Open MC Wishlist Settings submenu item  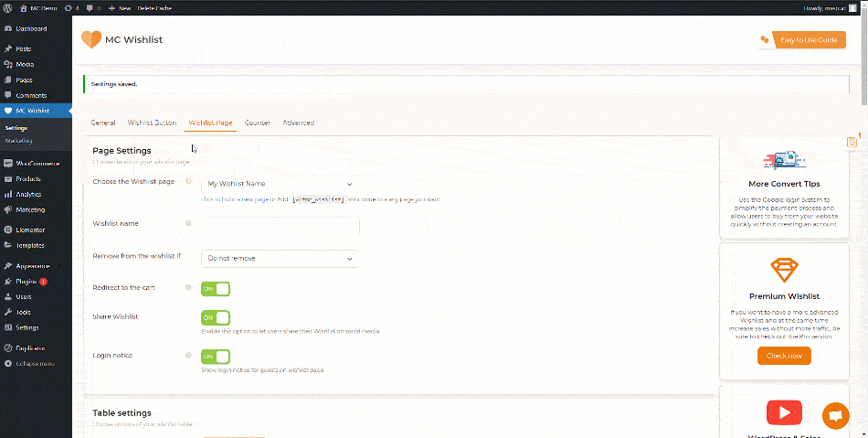[x=16, y=128]
